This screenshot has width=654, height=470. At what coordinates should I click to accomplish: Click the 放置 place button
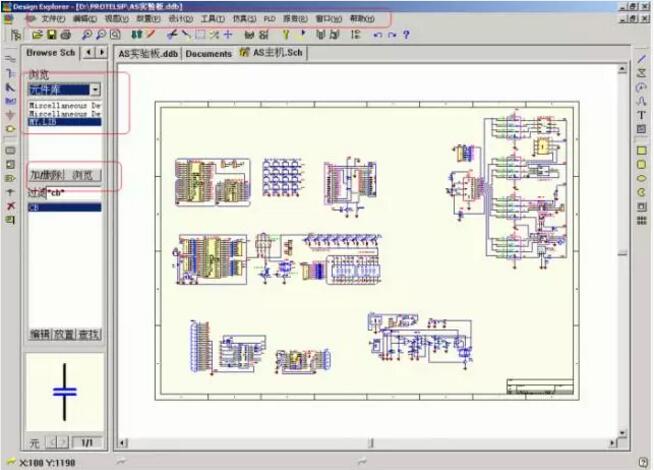point(64,334)
